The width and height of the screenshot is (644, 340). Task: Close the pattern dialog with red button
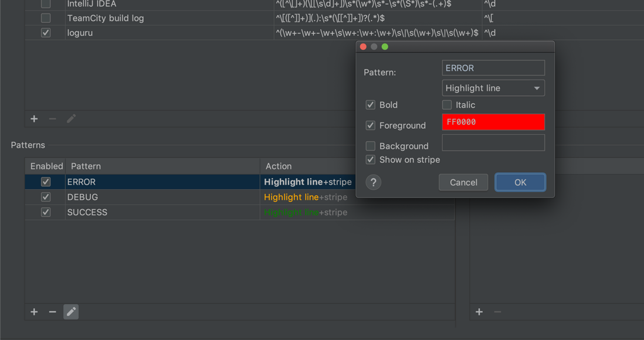tap(363, 47)
